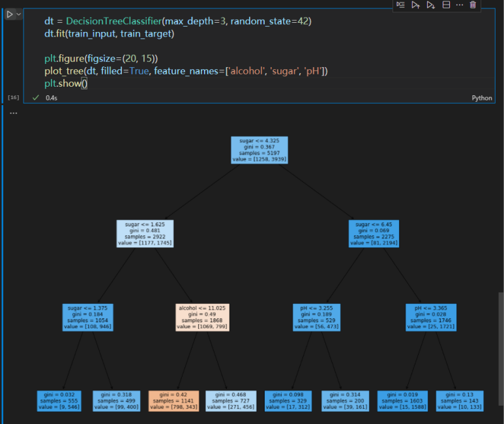The width and height of the screenshot is (504, 424).
Task: Click the orange leaf with samples = 1141
Action: [173, 401]
